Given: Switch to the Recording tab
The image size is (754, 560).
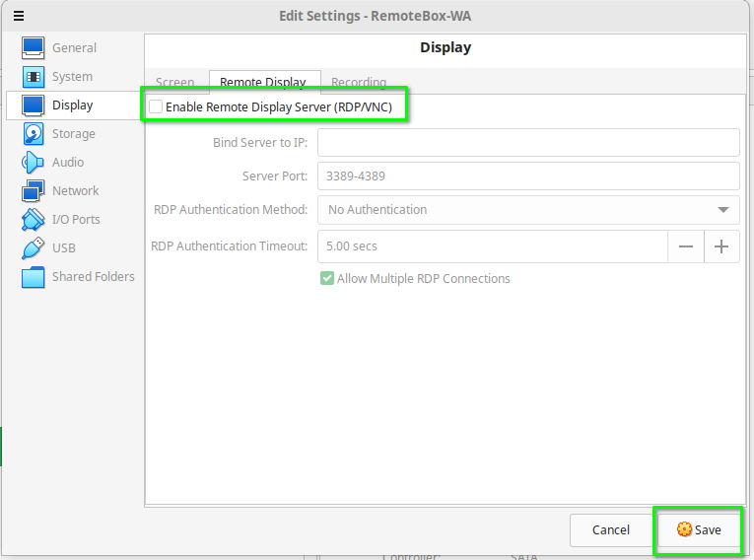Looking at the screenshot, I should 359,83.
